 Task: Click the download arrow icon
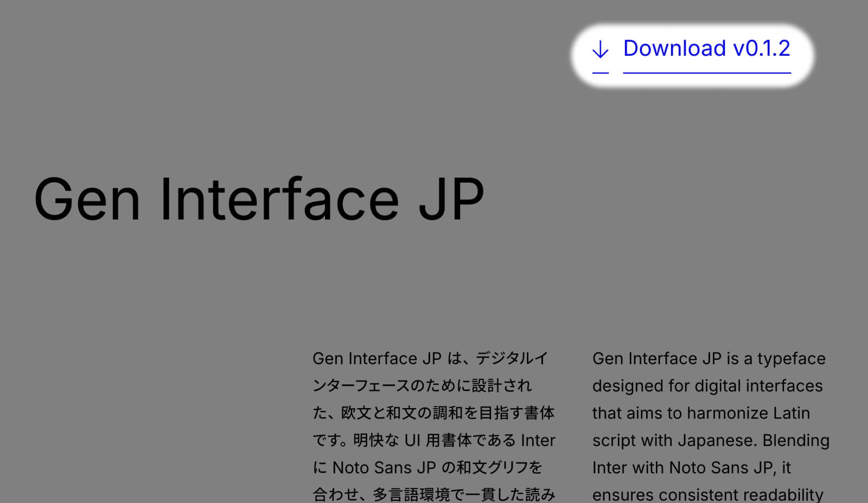pyautogui.click(x=600, y=49)
